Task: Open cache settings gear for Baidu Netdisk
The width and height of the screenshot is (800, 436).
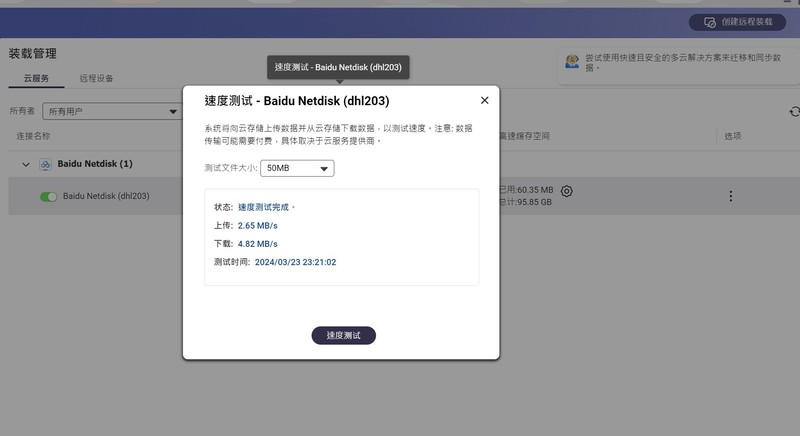Action: 566,191
